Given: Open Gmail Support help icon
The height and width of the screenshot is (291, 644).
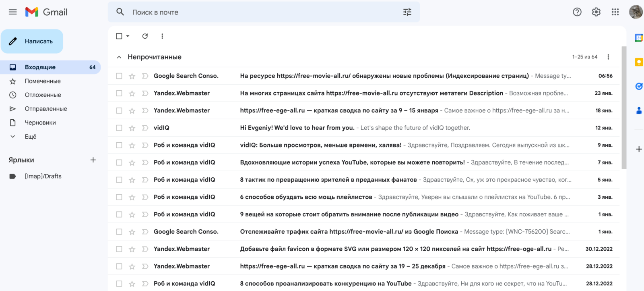Looking at the screenshot, I should [577, 12].
